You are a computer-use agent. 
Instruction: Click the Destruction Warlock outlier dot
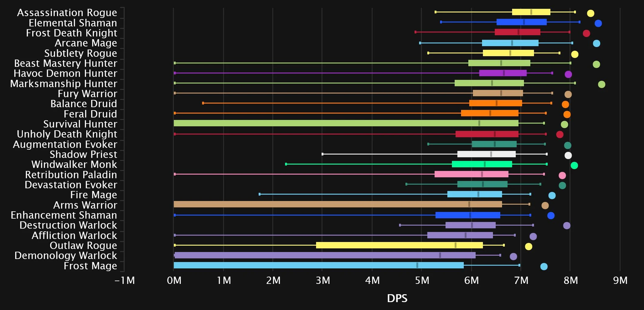567,226
